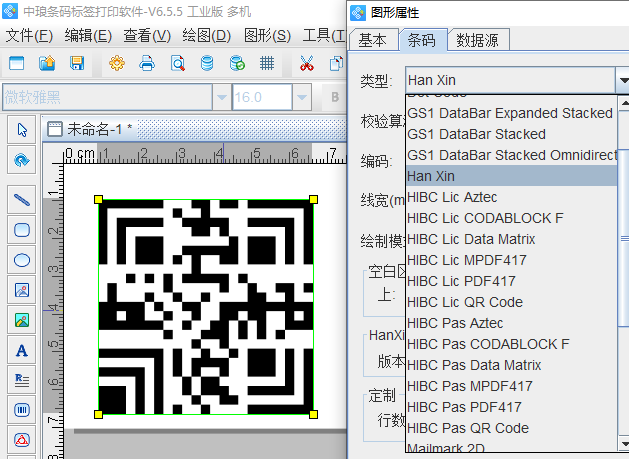Open the font name dropdown arrow
Image resolution: width=629 pixels, height=459 pixels.
[222, 97]
